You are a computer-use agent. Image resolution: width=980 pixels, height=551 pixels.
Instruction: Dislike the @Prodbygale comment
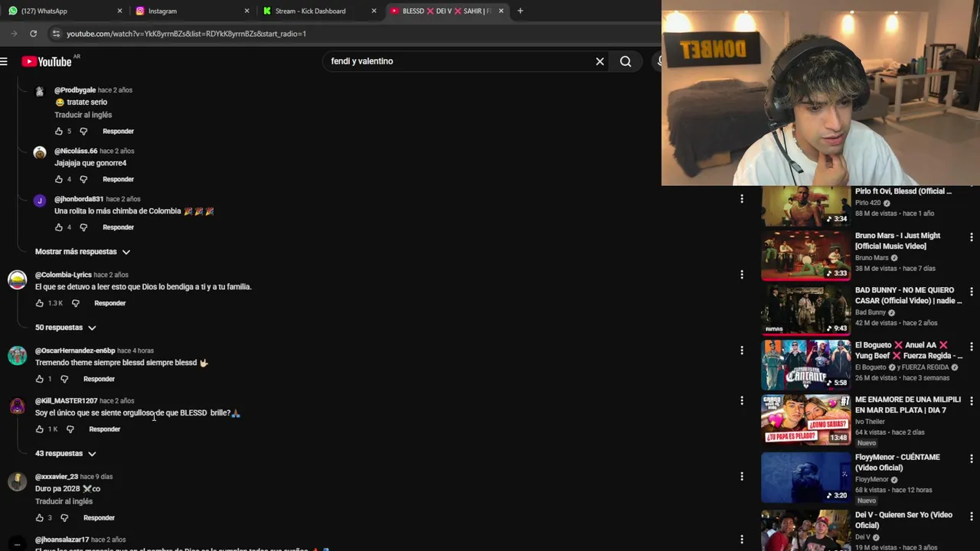click(83, 131)
